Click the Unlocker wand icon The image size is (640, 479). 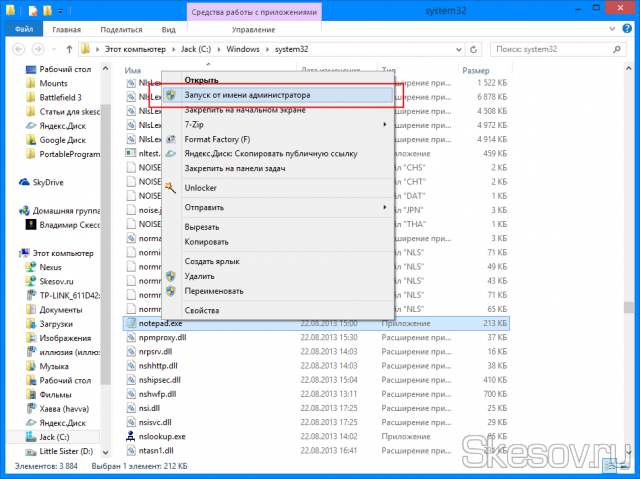pos(171,187)
